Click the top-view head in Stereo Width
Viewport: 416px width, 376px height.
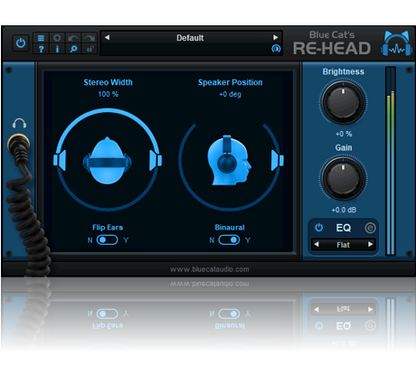107,161
